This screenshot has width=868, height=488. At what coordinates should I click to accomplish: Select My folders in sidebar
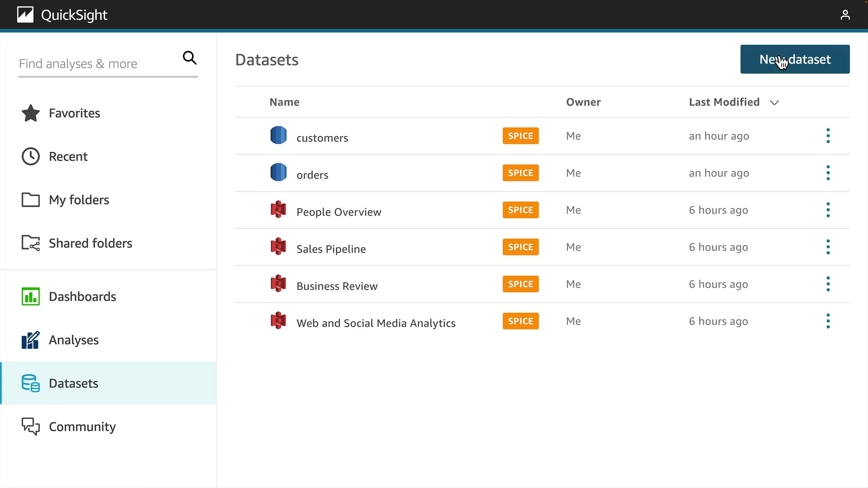tap(79, 200)
